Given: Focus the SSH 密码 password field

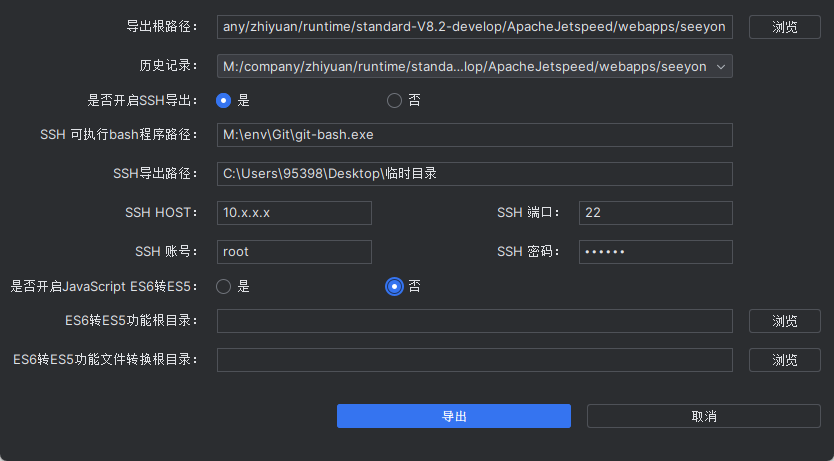Looking at the screenshot, I should pos(655,252).
